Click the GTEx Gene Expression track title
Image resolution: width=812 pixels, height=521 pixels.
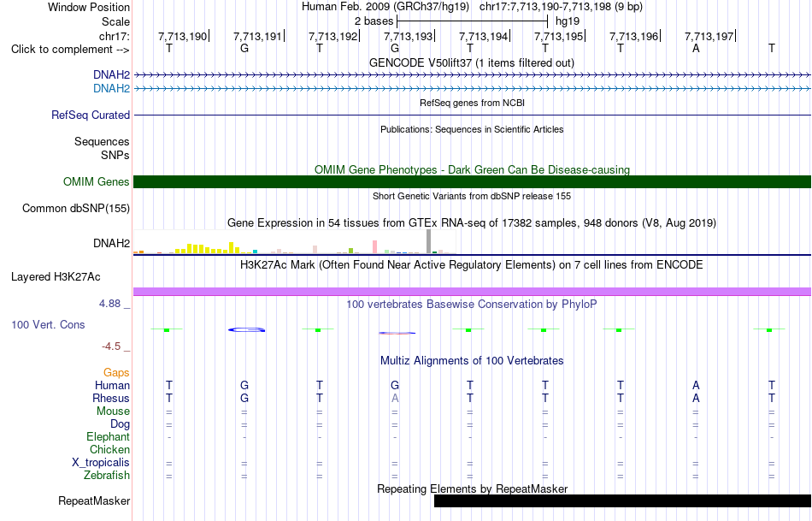pos(472,223)
